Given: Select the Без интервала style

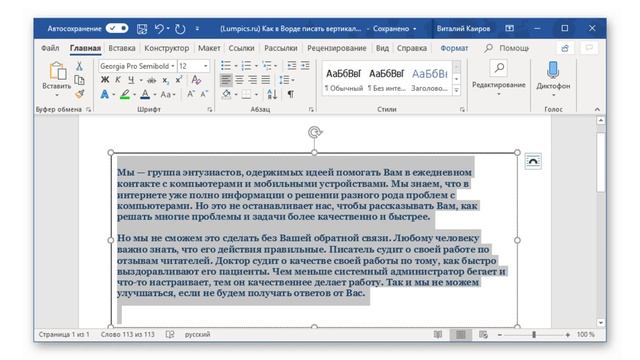Looking at the screenshot, I should [387, 80].
